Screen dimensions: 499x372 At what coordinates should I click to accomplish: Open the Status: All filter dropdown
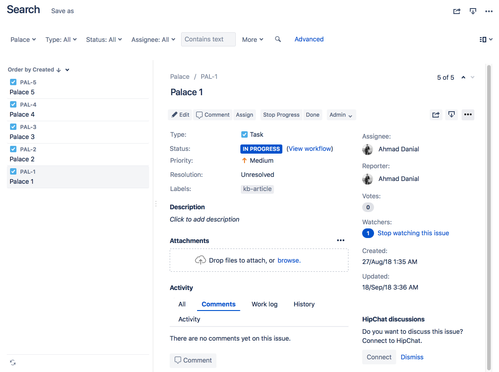tap(104, 40)
